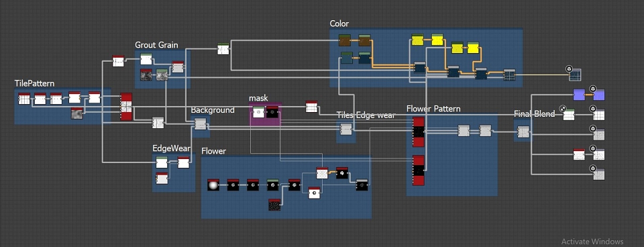Click the Grout Grain frame title
Image resolution: width=644 pixels, height=247 pixels.
coord(156,45)
